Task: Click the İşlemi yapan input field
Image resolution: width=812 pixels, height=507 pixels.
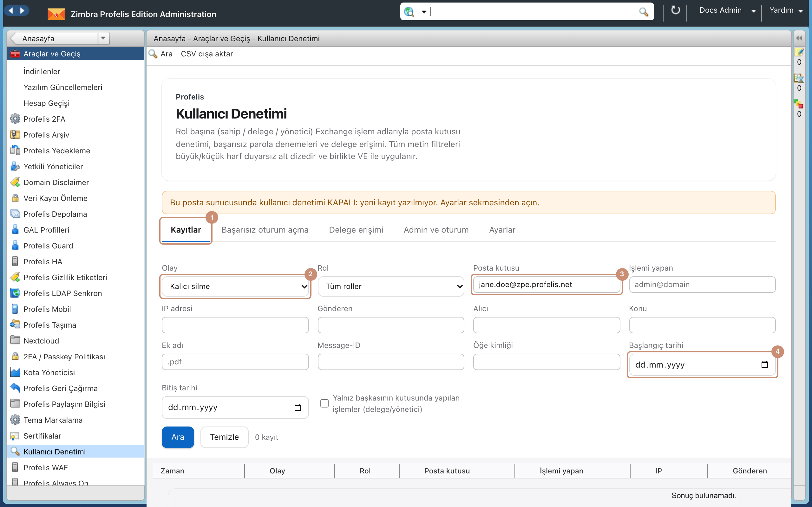Action: pyautogui.click(x=702, y=284)
